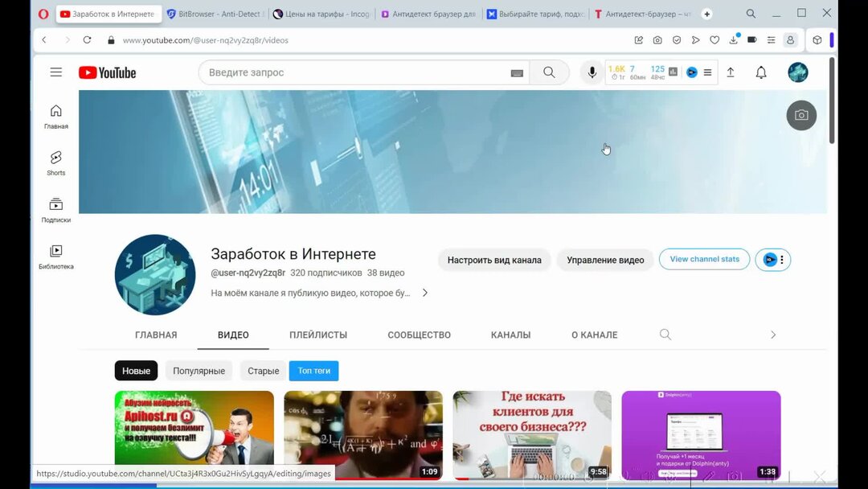Open the СООБЩЕСТВО tab
The height and width of the screenshot is (489, 868).
(x=419, y=335)
